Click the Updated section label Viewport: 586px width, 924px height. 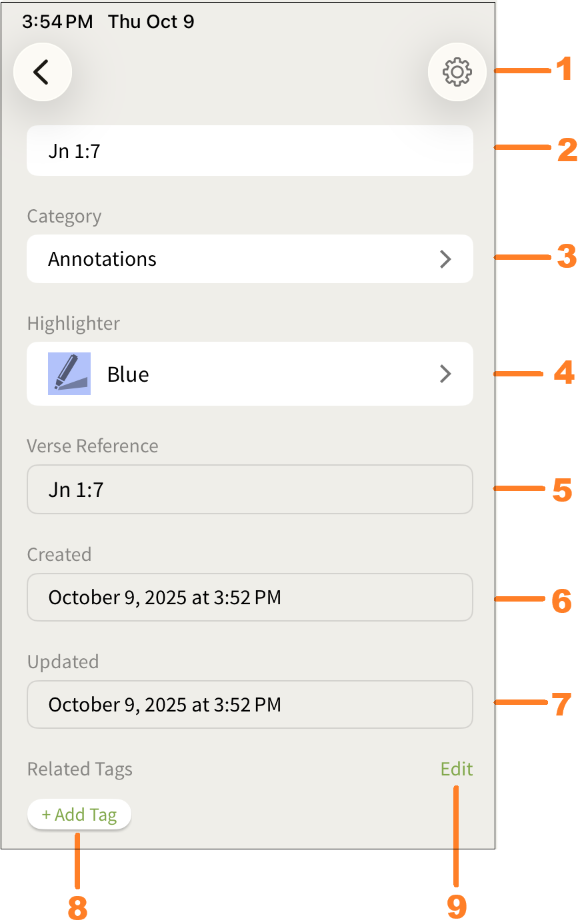(x=63, y=662)
